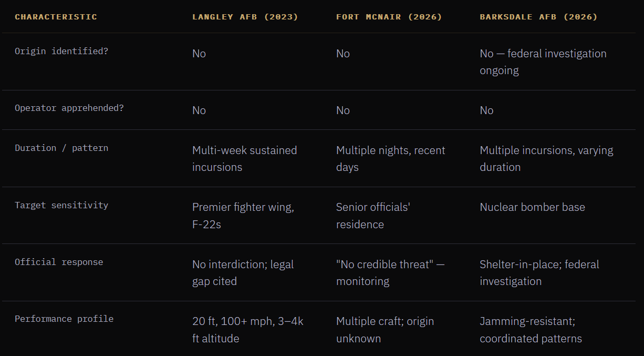This screenshot has width=644, height=356.
Task: Click the LANGLEY AFB (2023) column header
Action: pyautogui.click(x=245, y=17)
